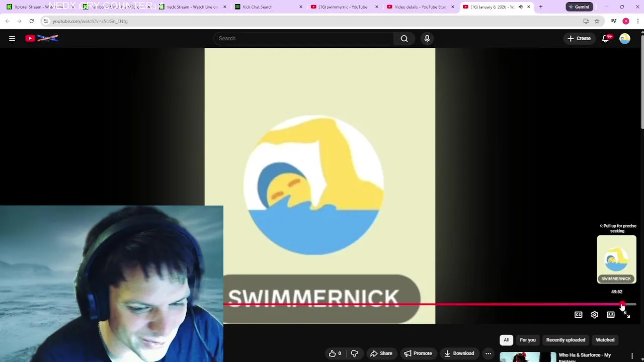Open the Gemini assistant button
Screen dimensions: 644x362
[x=579, y=7]
